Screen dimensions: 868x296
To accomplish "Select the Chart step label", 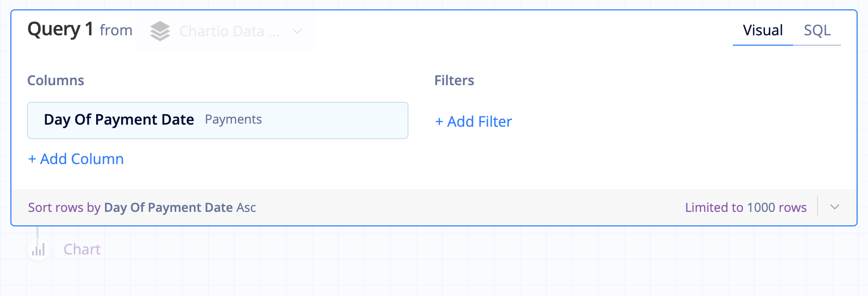I will [82, 249].
